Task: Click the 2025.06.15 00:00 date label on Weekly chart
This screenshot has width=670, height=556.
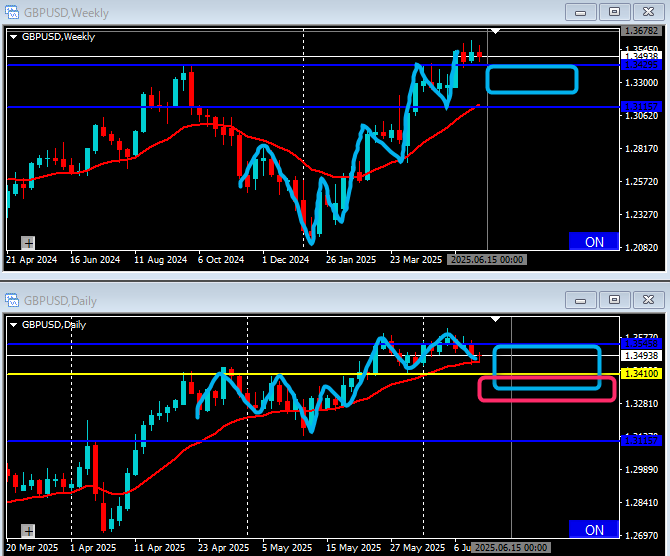Action: pyautogui.click(x=487, y=260)
